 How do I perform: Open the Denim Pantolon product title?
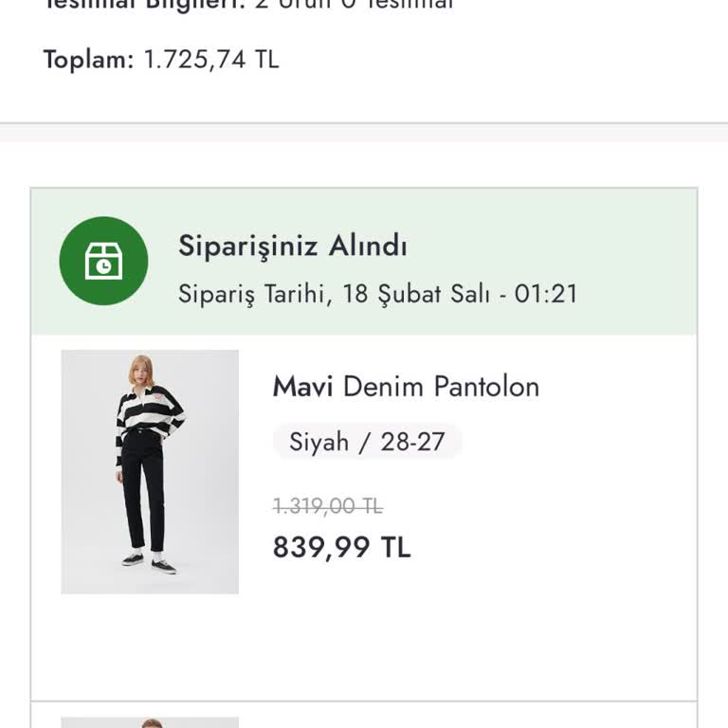pos(441,387)
